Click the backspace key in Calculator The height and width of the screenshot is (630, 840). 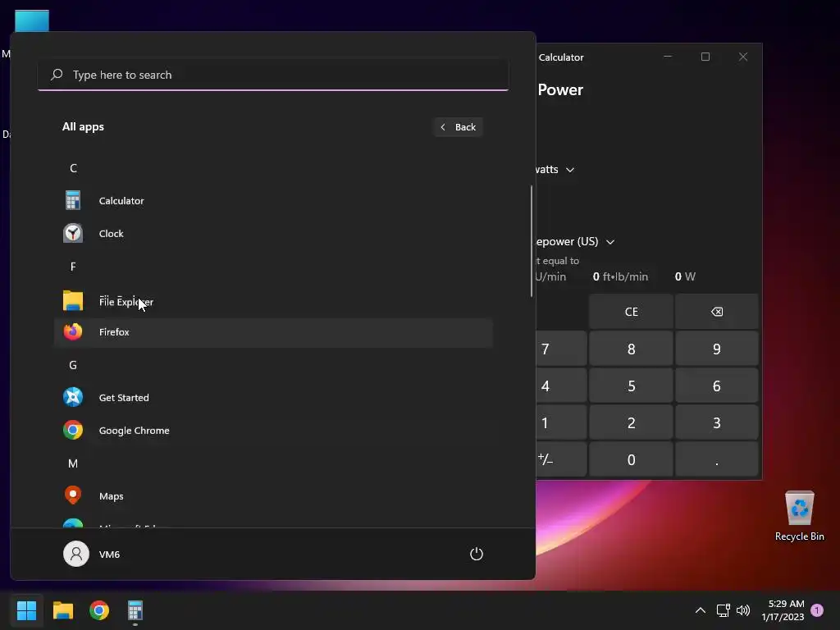click(x=717, y=312)
